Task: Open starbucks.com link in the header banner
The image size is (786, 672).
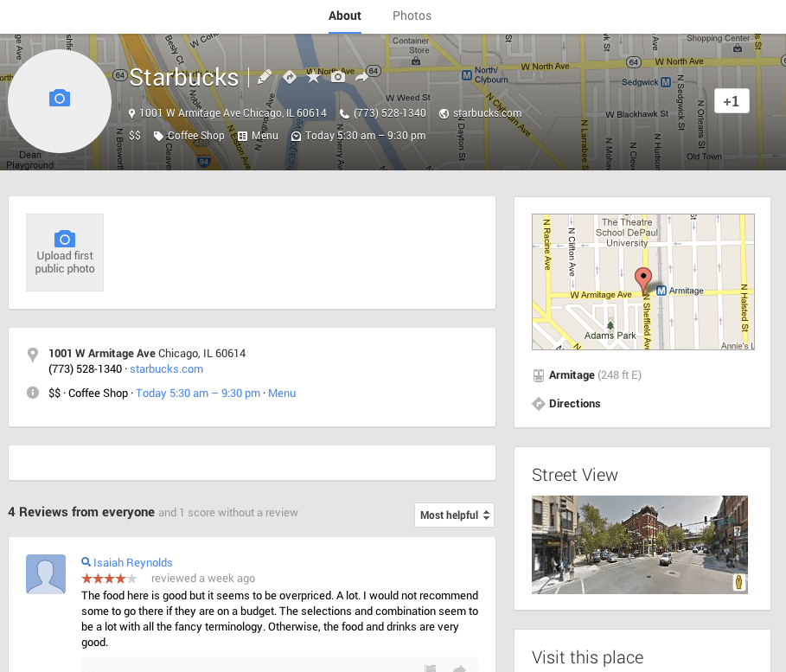Action: click(x=487, y=113)
